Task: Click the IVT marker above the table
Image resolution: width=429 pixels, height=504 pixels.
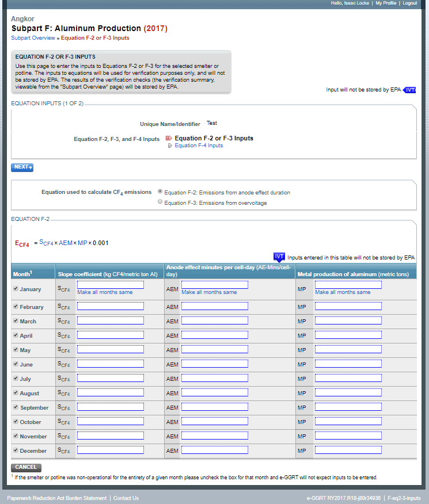Action: [279, 257]
